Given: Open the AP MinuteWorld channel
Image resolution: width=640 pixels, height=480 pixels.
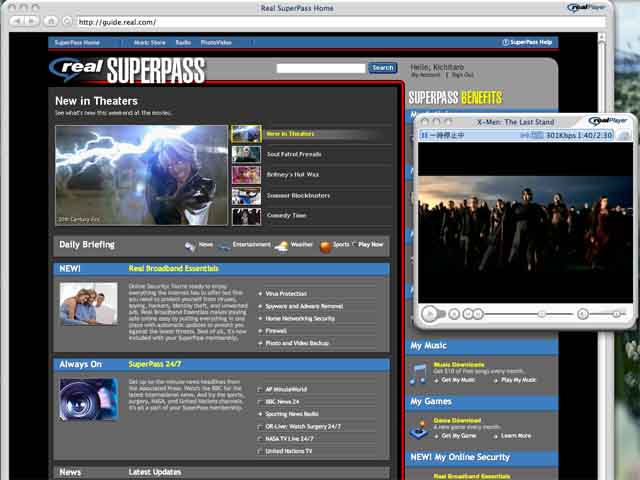Looking at the screenshot, I should tap(286, 389).
